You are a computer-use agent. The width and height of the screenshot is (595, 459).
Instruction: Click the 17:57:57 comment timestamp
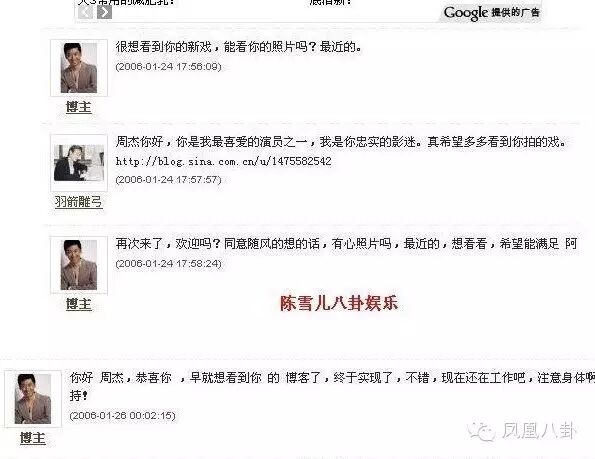168,179
